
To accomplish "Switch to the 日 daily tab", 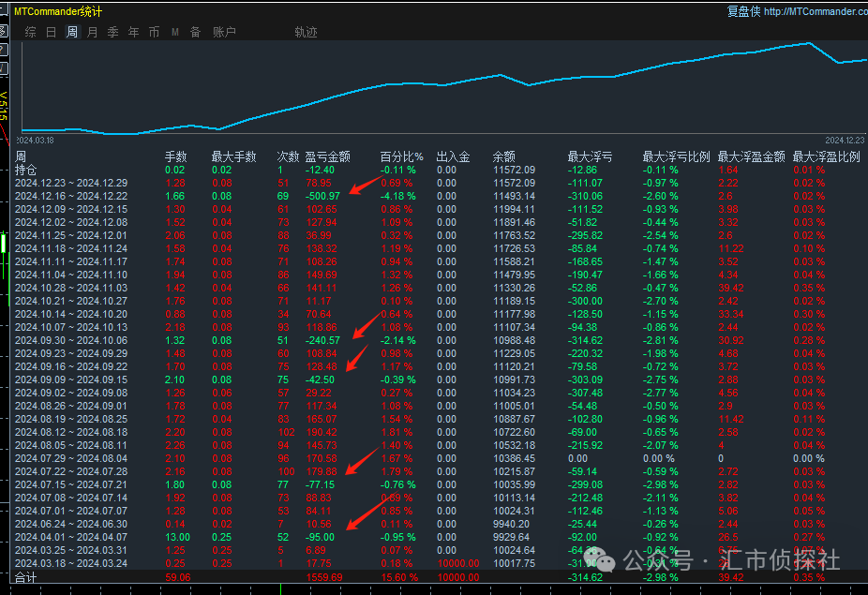I will pyautogui.click(x=51, y=32).
